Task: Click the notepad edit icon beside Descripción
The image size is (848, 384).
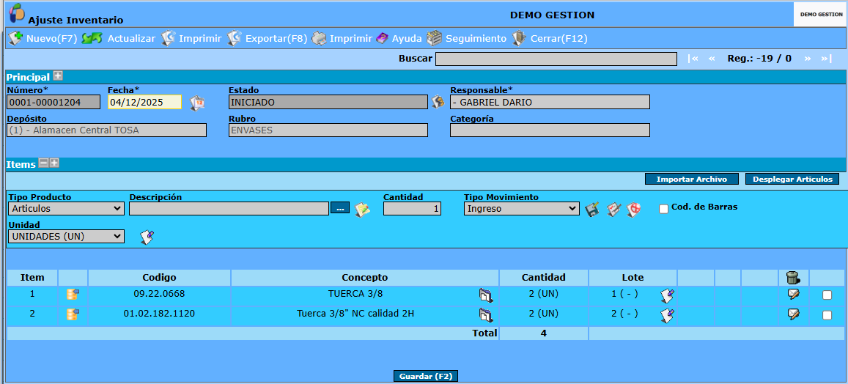Action: pyautogui.click(x=362, y=210)
